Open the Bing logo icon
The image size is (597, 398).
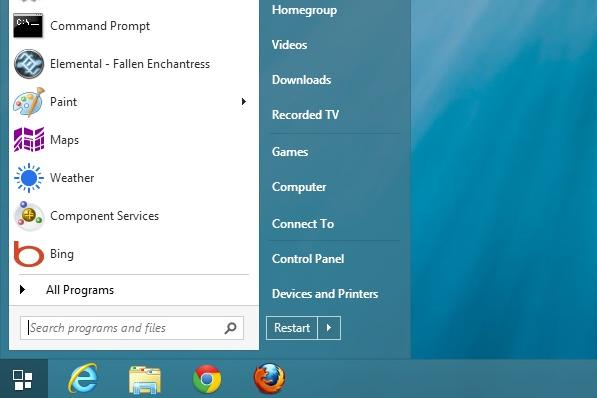29,254
